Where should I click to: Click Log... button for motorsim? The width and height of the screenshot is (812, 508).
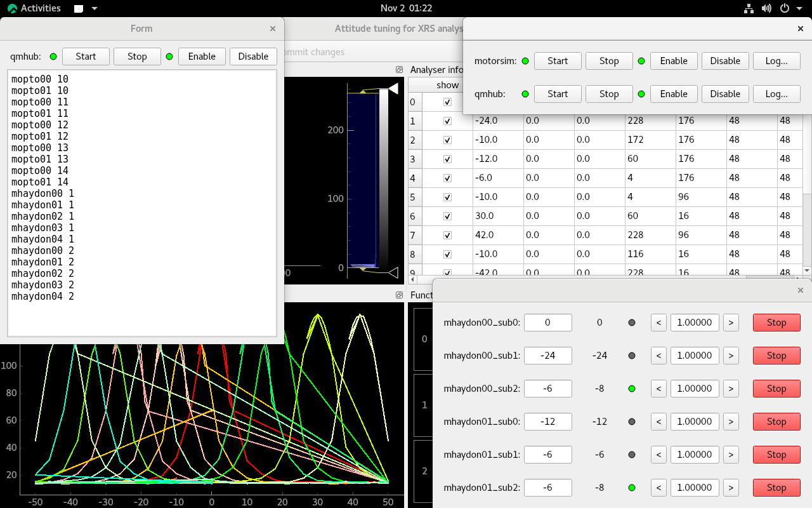point(776,61)
